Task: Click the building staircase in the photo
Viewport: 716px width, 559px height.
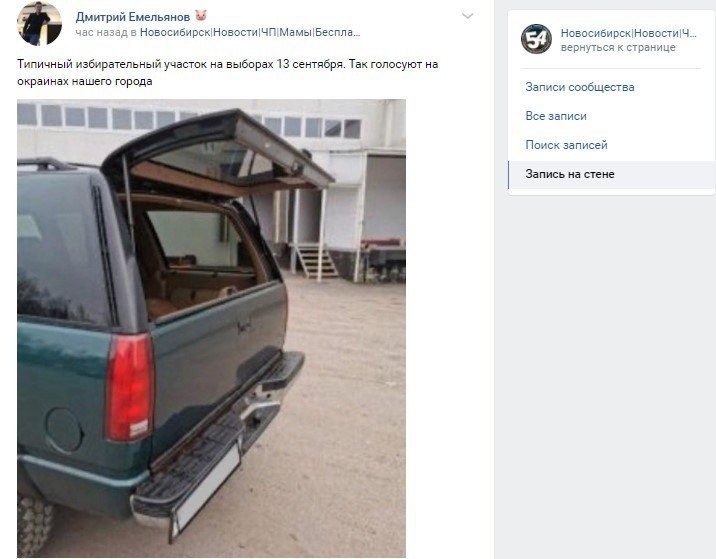Action: click(x=318, y=261)
